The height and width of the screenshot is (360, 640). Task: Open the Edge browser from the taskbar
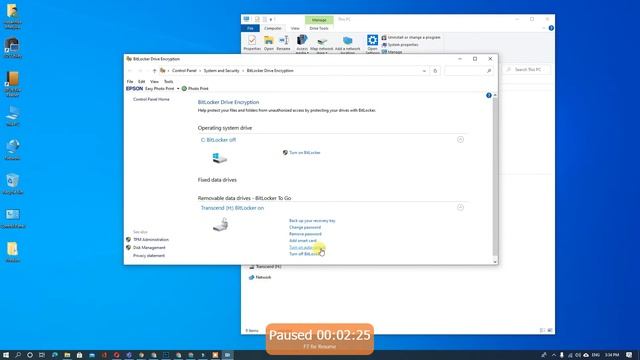click(54, 355)
